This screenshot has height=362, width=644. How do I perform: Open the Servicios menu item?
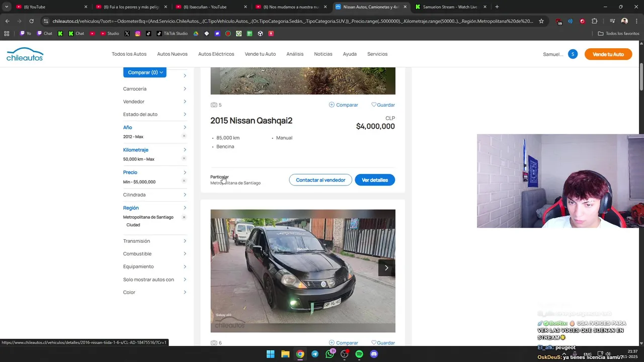point(377,54)
